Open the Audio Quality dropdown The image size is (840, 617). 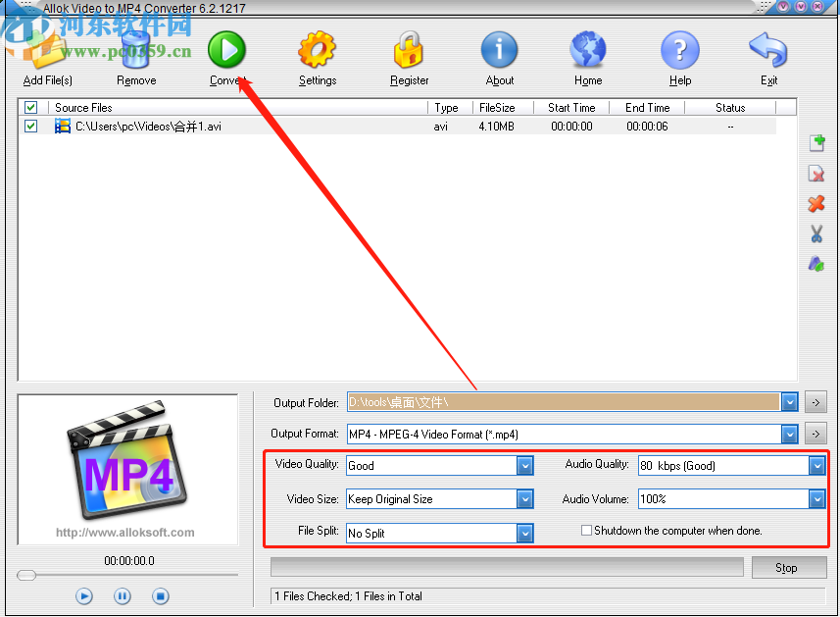coord(816,465)
